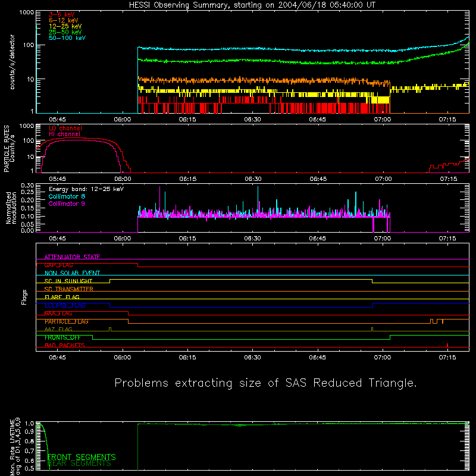
Task: Select the Collimator 9 legend label
Action: point(67,203)
